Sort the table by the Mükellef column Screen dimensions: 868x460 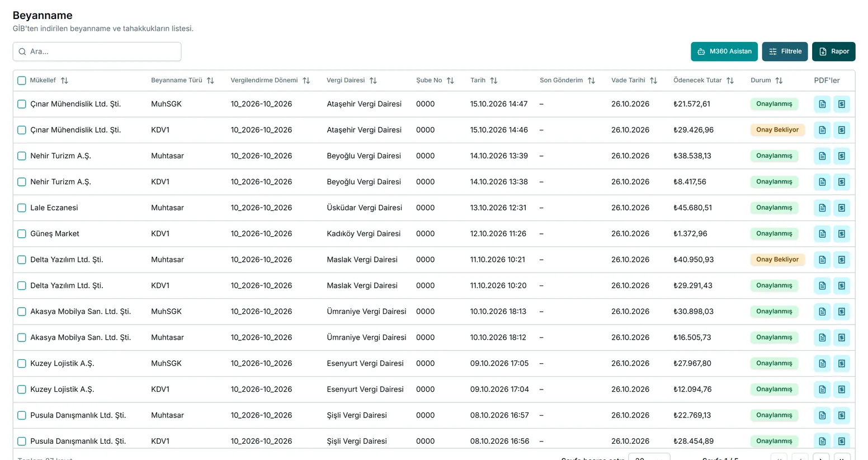point(64,81)
